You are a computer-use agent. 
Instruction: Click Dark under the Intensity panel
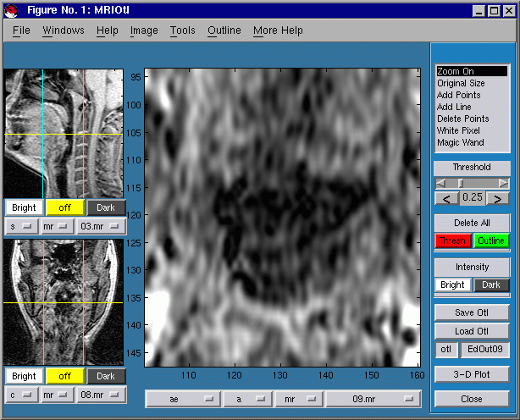point(491,285)
